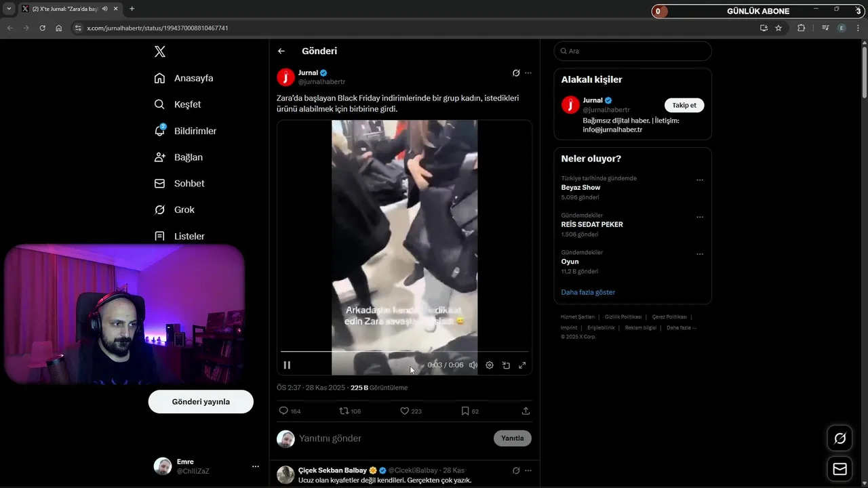The image size is (868, 488).
Task: Click the 225 B Görüntüleme view count
Action: tap(379, 388)
